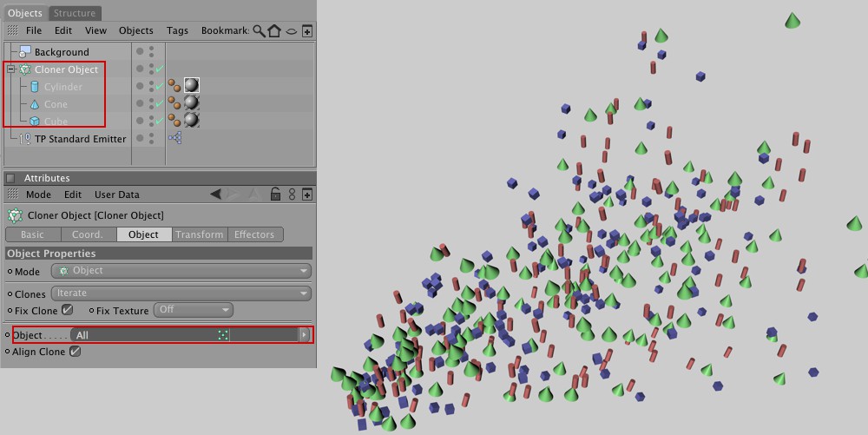Collapse the Cloner Object hierarchy
The width and height of the screenshot is (868, 435).
pyautogui.click(x=10, y=69)
